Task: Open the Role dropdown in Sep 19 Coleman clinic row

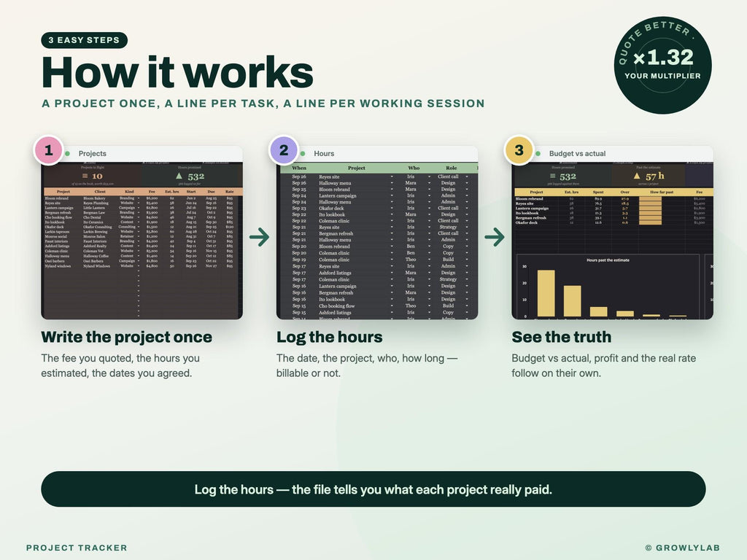Action: click(x=467, y=260)
